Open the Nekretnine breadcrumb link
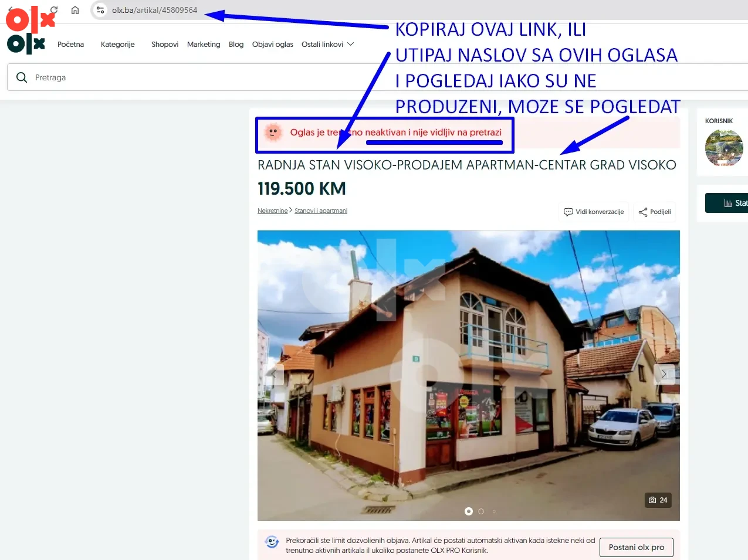The height and width of the screenshot is (560, 748). (273, 211)
